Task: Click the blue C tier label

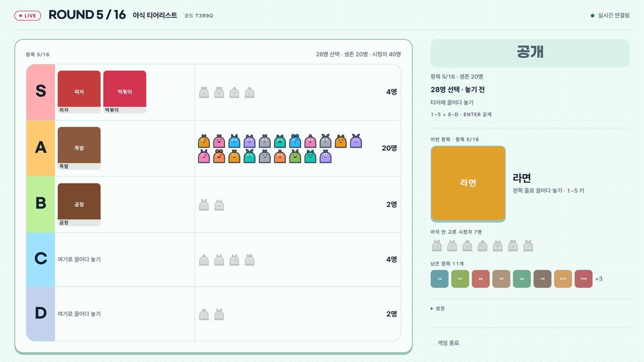Action: point(41,259)
